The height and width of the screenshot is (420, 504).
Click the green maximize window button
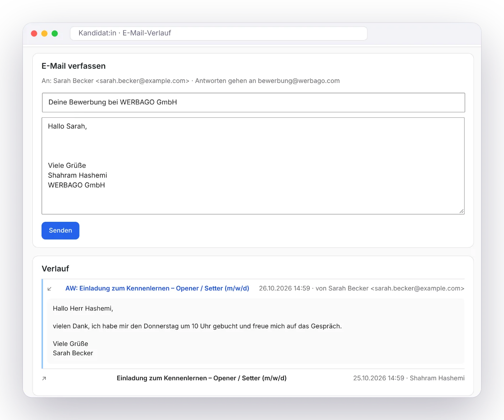[x=55, y=33]
